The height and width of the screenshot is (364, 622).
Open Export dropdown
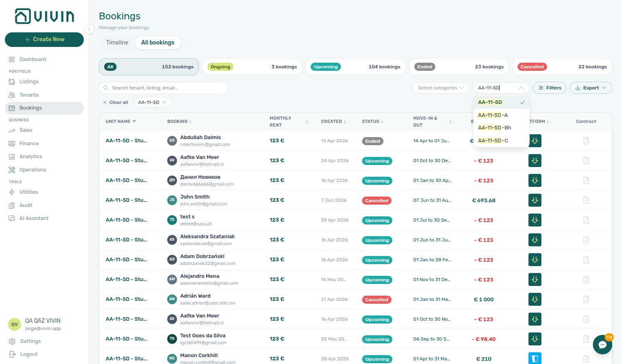click(x=591, y=88)
